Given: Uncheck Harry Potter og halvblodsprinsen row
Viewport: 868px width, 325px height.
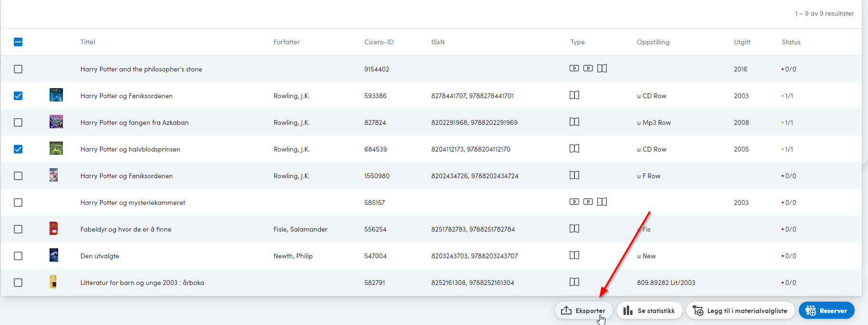Looking at the screenshot, I should tap(18, 149).
